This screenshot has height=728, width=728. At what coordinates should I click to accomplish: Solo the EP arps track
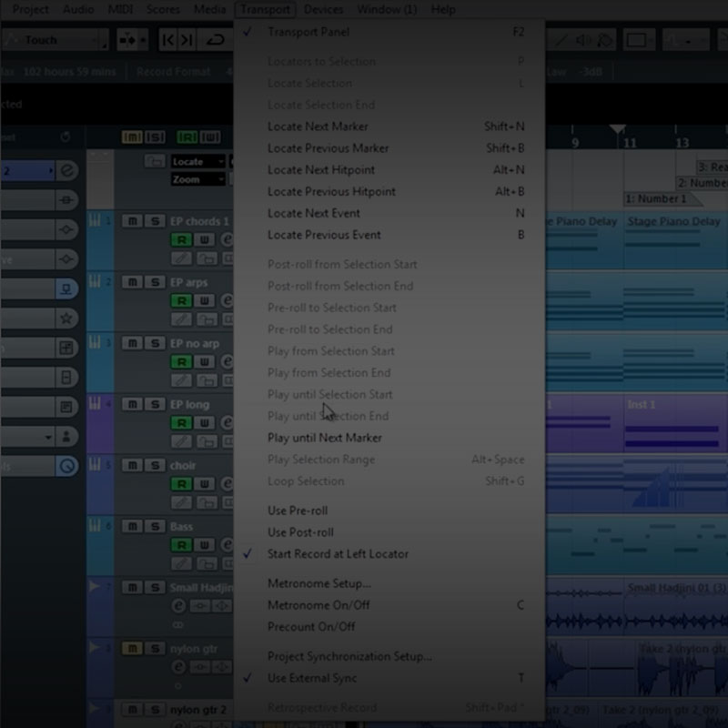[155, 282]
